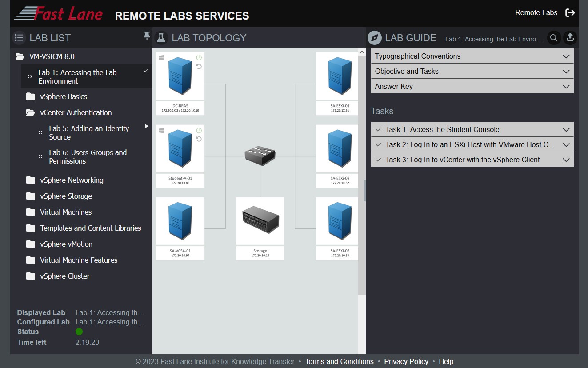The height and width of the screenshot is (368, 588).
Task: Open the Student-A-01 server icon
Action: (x=180, y=148)
